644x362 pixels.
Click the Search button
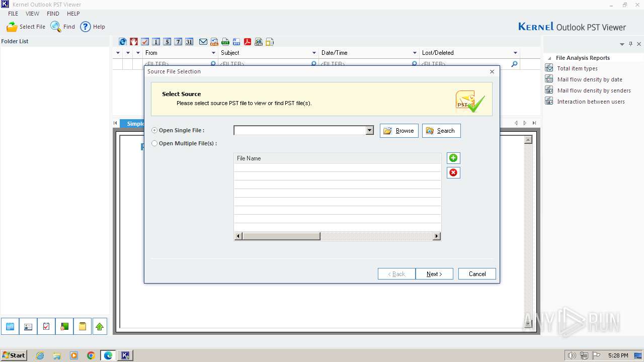[x=441, y=131]
